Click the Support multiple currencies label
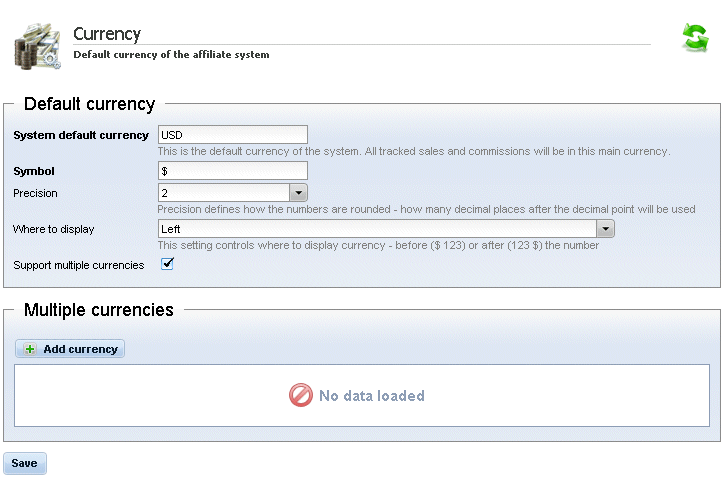 [78, 266]
